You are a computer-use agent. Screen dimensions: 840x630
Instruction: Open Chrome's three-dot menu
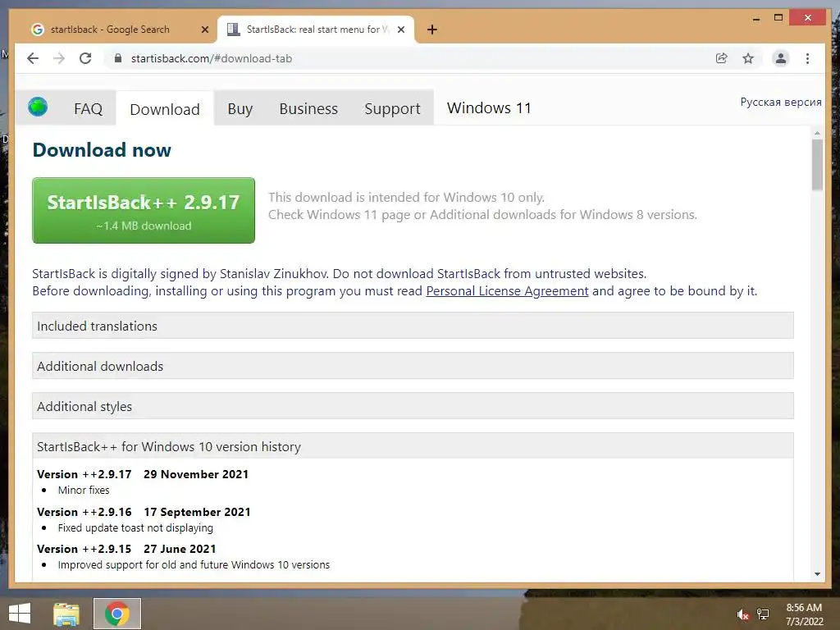807,58
